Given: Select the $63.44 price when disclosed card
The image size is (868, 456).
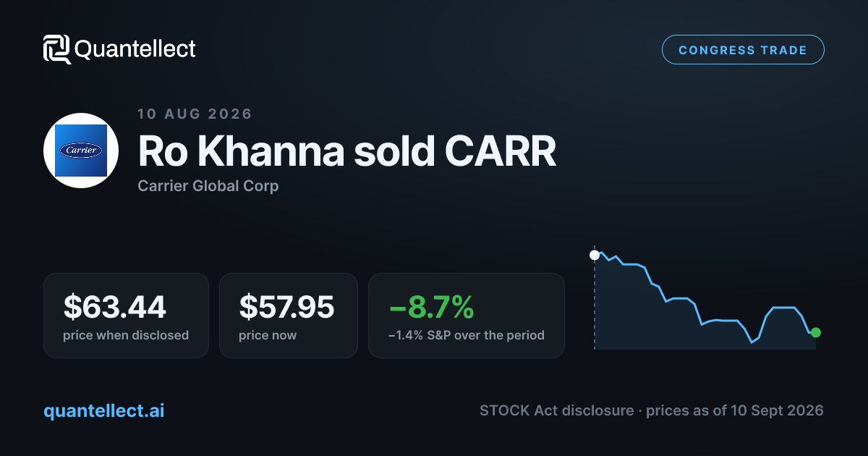Looking at the screenshot, I should [x=126, y=316].
